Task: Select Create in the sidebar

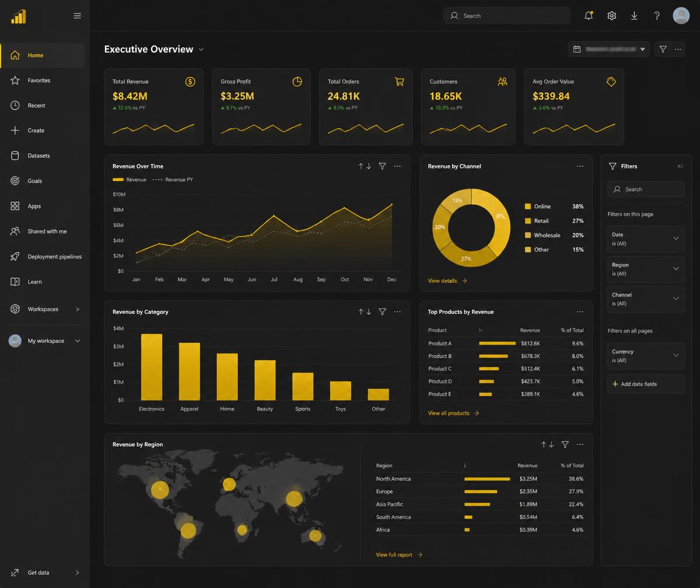Action: click(x=43, y=131)
